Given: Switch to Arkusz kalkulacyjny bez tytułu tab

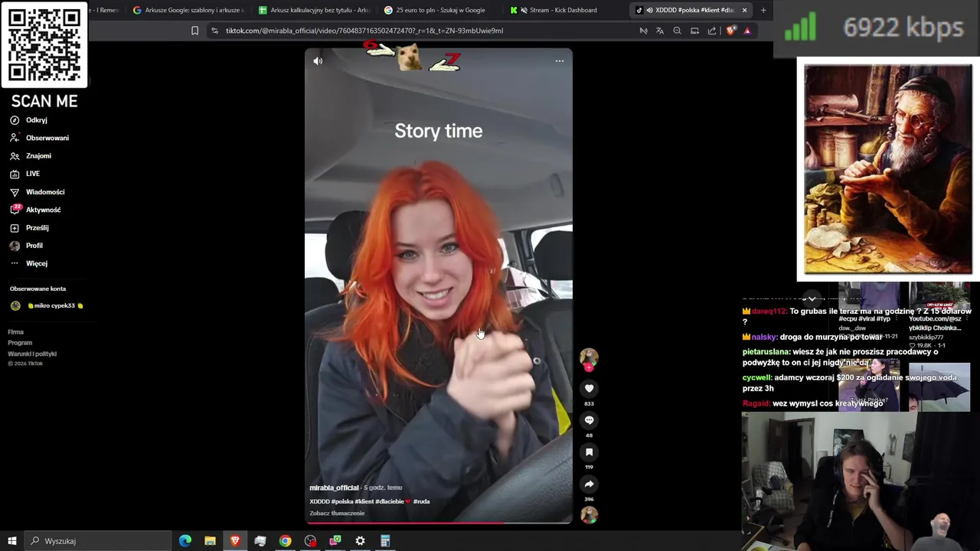Looking at the screenshot, I should pos(314,10).
